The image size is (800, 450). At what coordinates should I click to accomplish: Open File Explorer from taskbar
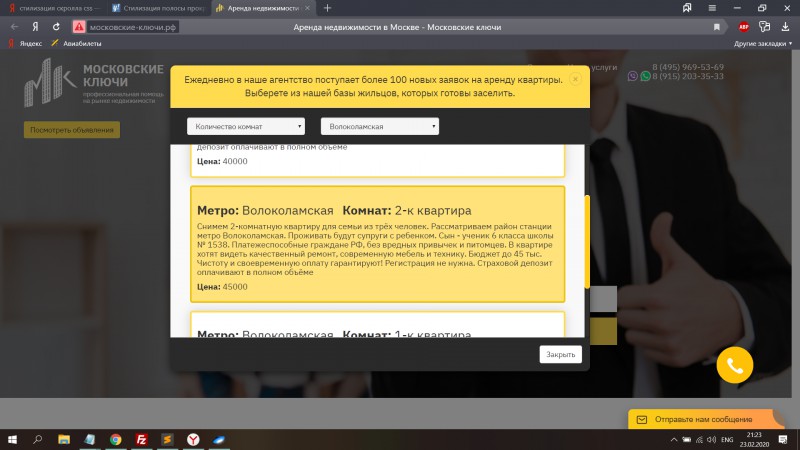pos(64,439)
